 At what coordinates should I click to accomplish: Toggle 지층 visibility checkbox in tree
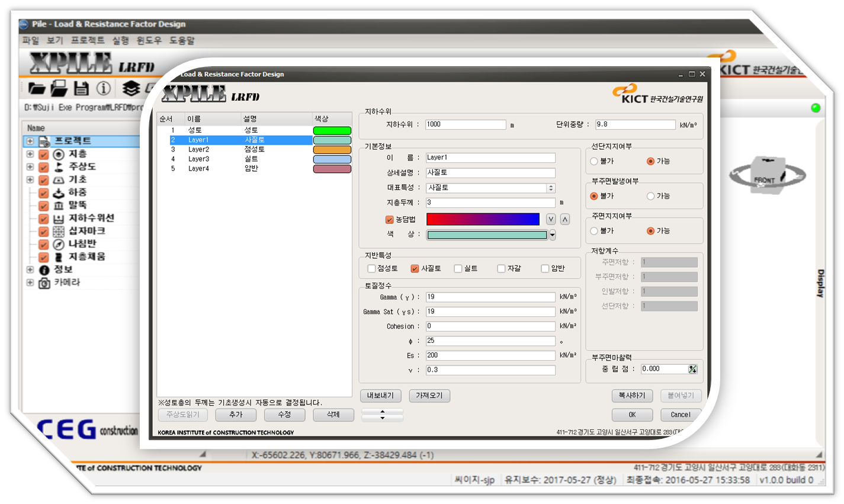(43, 155)
